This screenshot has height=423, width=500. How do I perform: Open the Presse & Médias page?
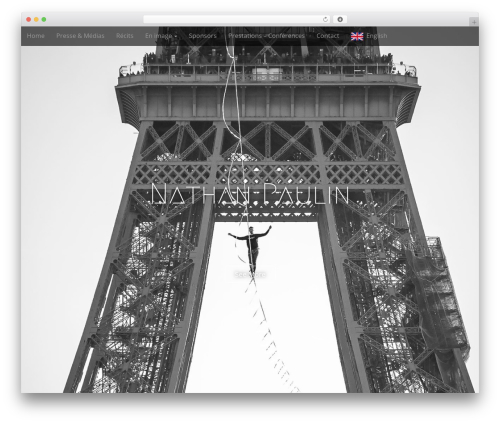80,36
